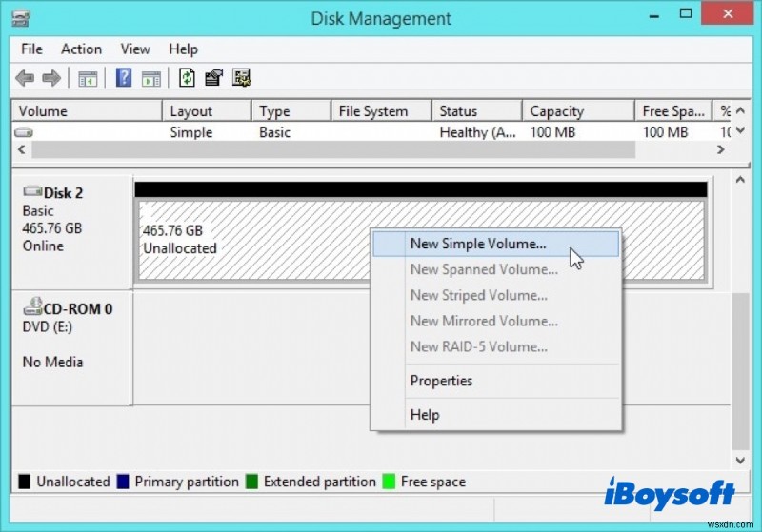Click the Healthy (A... status cell
The image size is (762, 532).
pos(477,132)
